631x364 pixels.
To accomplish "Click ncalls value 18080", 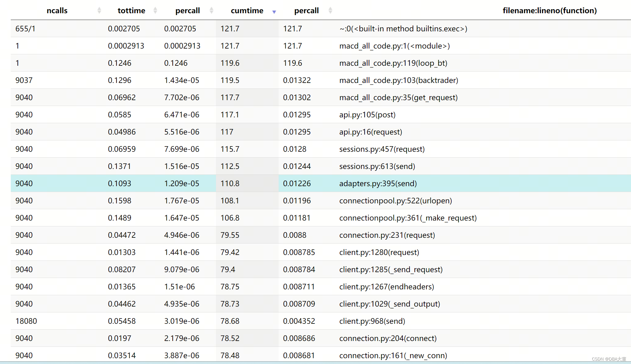I will (26, 321).
